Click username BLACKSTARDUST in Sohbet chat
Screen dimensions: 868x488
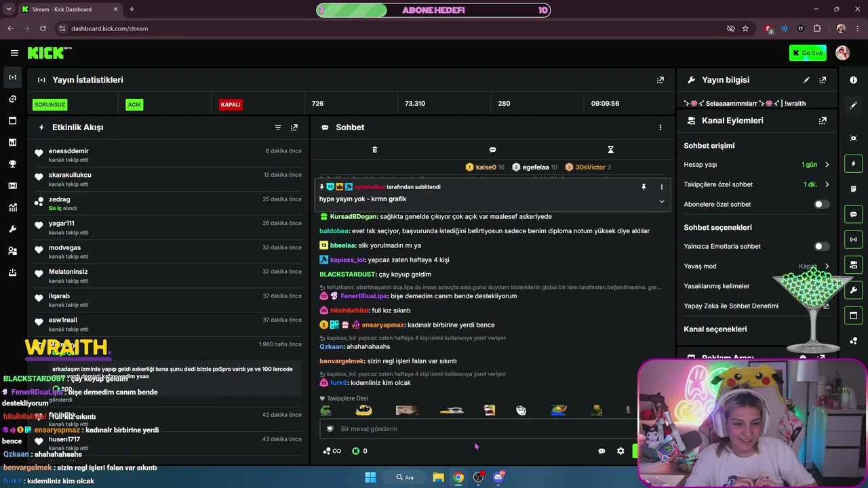347,274
